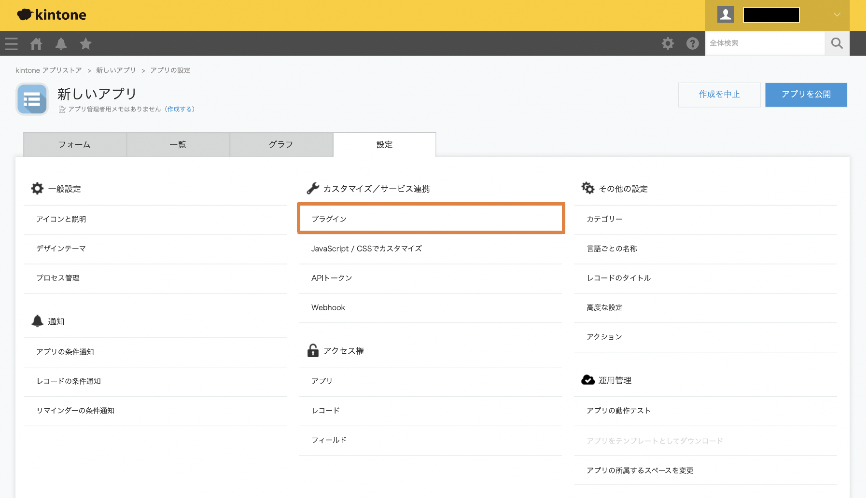Expand the account menu at top right
Screen dimensions: 868x498
(836, 14)
